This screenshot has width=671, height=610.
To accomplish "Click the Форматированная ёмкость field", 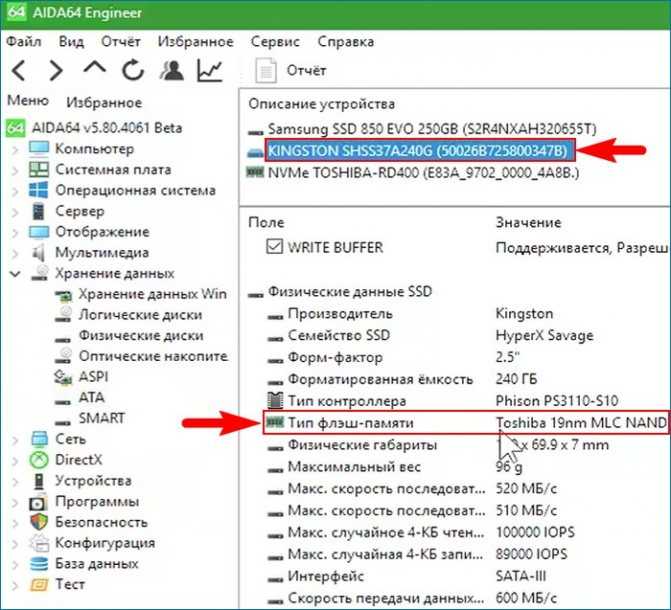I will point(380,379).
